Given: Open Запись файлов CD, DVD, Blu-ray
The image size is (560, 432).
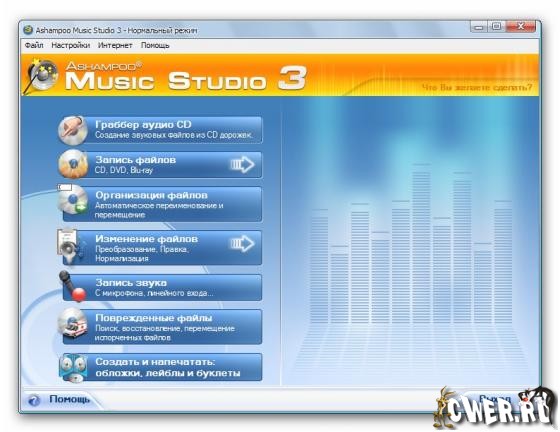Looking at the screenshot, I should click(162, 165).
